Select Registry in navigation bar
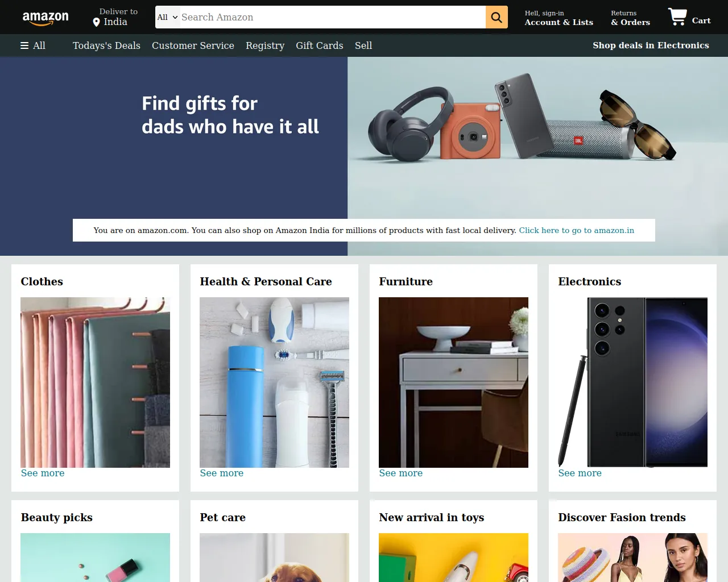The image size is (728, 582). tap(265, 45)
